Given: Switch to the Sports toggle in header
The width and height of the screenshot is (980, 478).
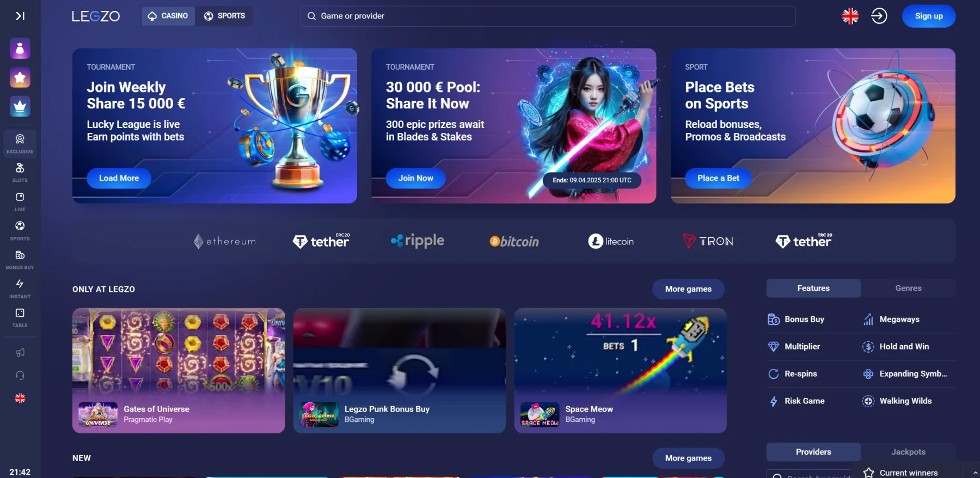Looking at the screenshot, I should tap(224, 16).
